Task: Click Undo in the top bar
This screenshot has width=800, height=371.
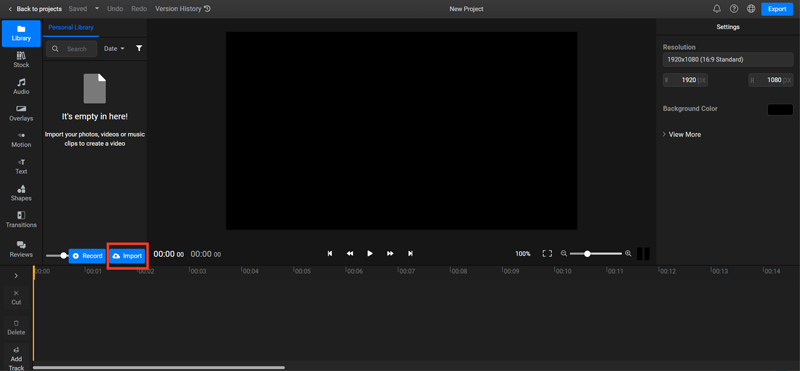Action: click(x=115, y=9)
